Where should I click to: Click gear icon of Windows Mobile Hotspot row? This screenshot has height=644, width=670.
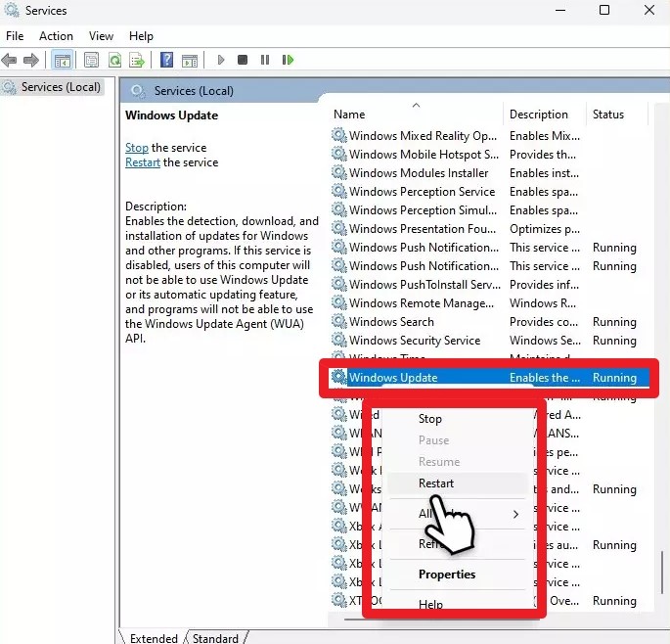pyautogui.click(x=338, y=154)
